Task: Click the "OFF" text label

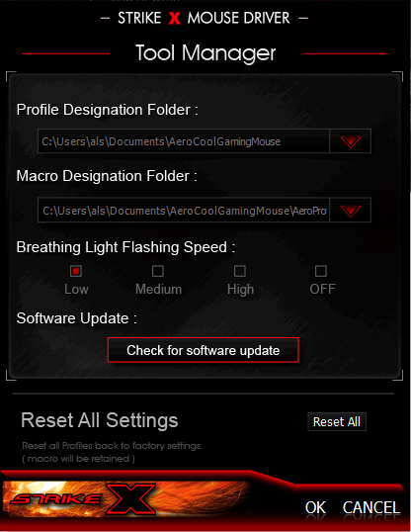Action: (322, 289)
